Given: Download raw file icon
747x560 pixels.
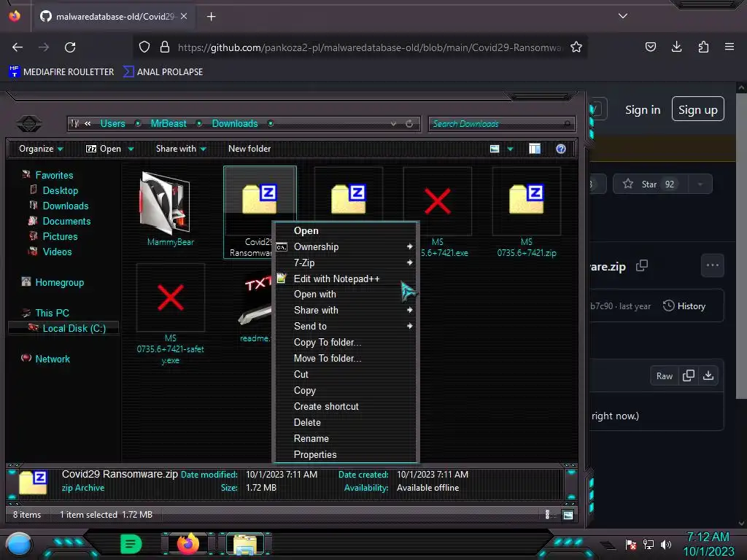Looking at the screenshot, I should (x=708, y=376).
